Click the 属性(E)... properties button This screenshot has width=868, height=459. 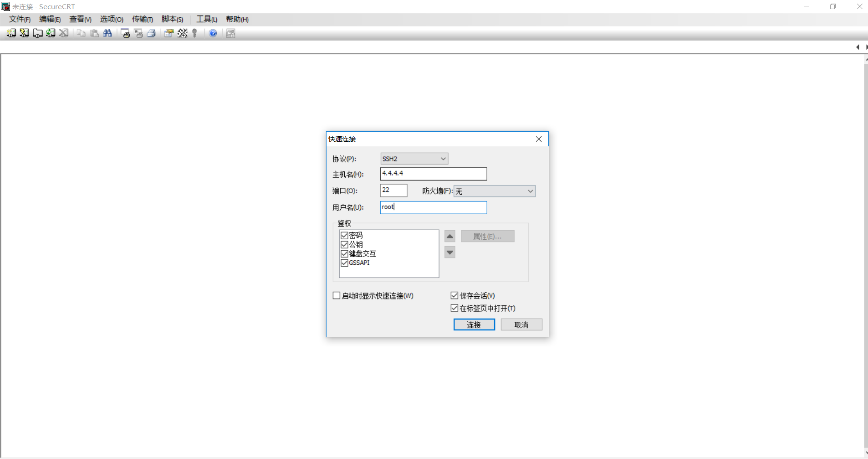coord(488,236)
